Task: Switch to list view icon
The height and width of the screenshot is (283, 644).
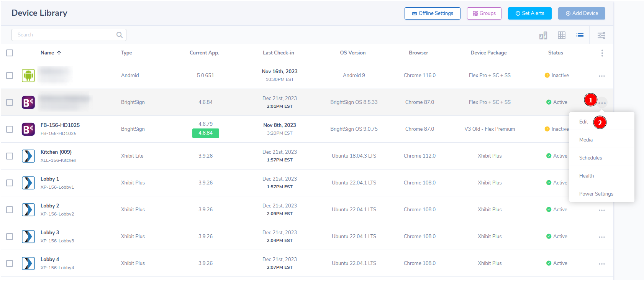Action: pos(580,35)
